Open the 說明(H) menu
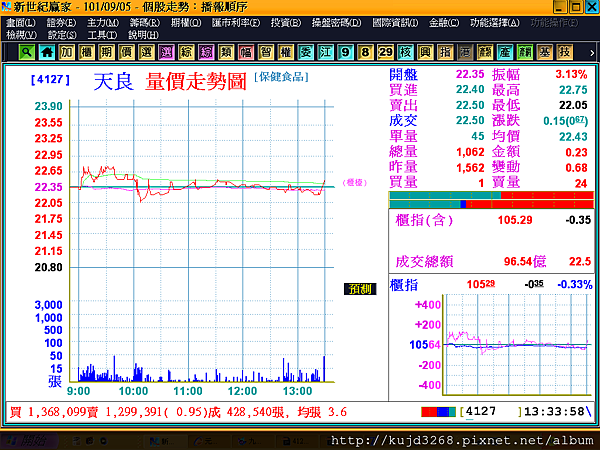Image resolution: width=600 pixels, height=450 pixels. tap(143, 35)
